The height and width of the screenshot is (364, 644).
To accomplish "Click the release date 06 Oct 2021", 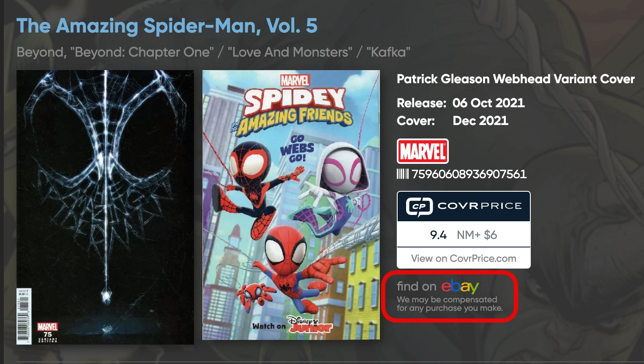I will click(488, 103).
